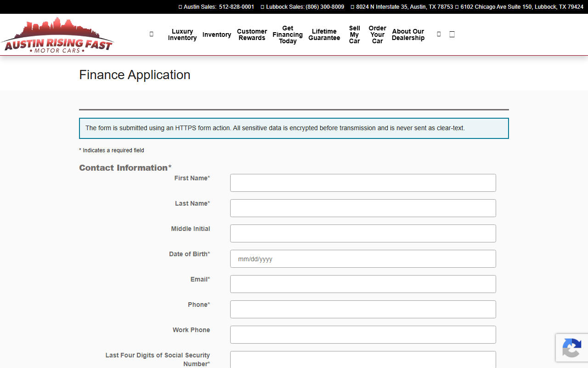Click the Contact Information section heading
This screenshot has width=588, height=368.
tap(125, 167)
